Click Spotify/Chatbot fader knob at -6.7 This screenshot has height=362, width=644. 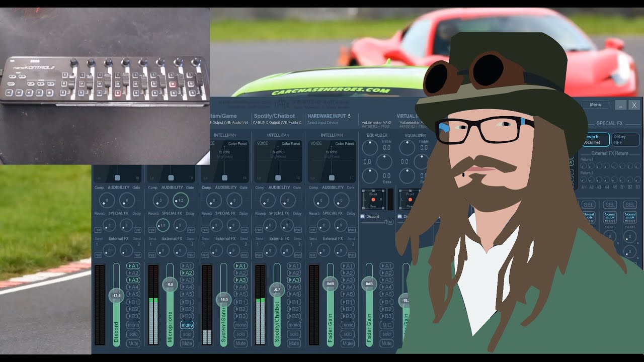(277, 290)
